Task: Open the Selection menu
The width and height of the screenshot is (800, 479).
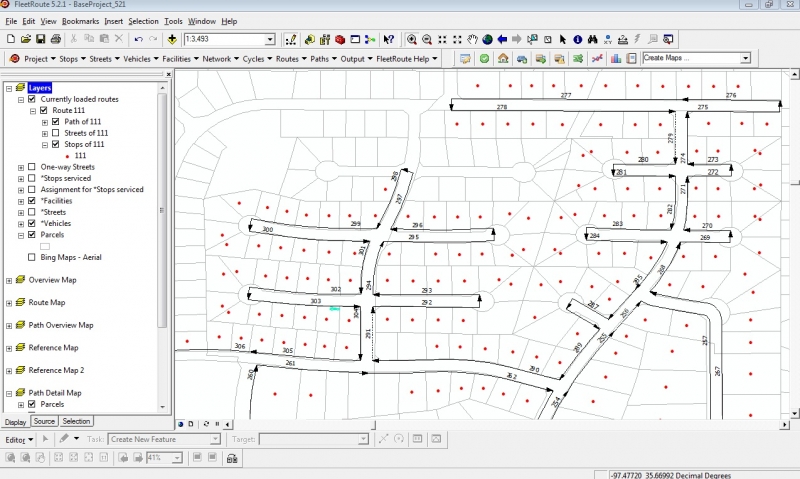Action: (x=143, y=21)
